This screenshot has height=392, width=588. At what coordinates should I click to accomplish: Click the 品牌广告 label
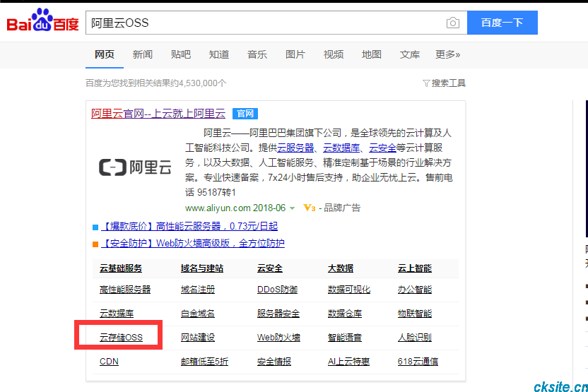(342, 208)
